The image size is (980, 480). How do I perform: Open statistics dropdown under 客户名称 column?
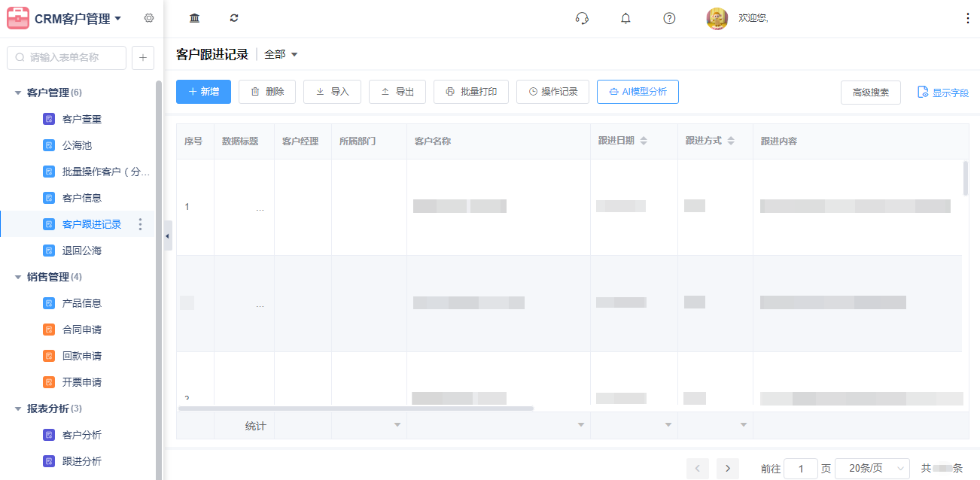click(x=581, y=426)
